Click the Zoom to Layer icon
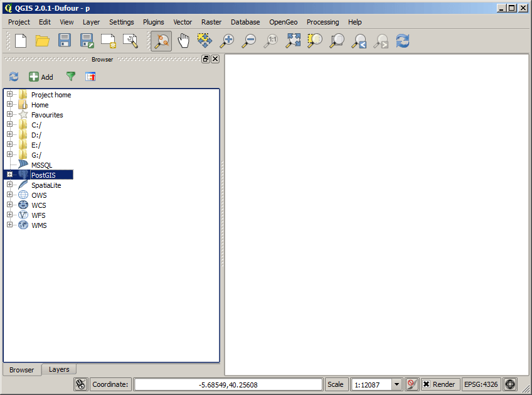 pyautogui.click(x=337, y=40)
